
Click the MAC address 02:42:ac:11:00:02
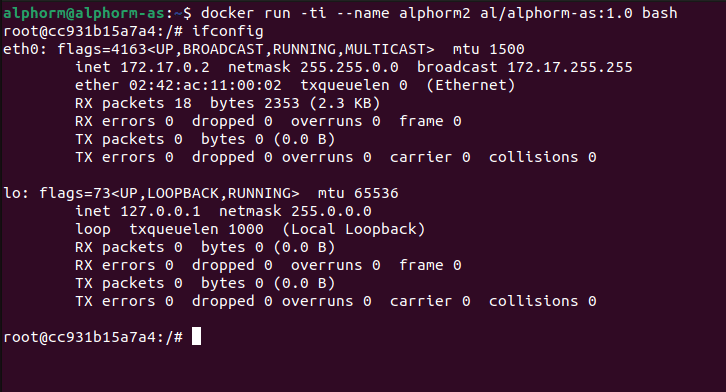click(205, 85)
